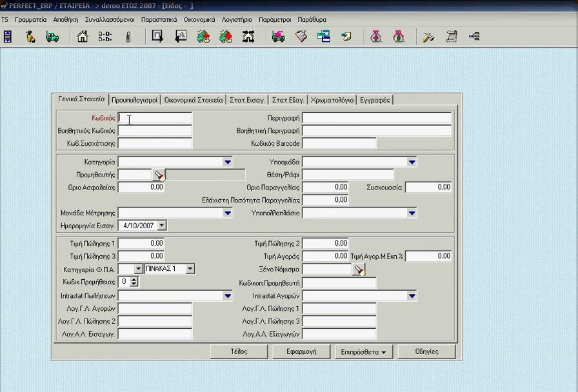
Task: Open currency lookup beside Ξένο Νόμισμα field
Action: [358, 269]
